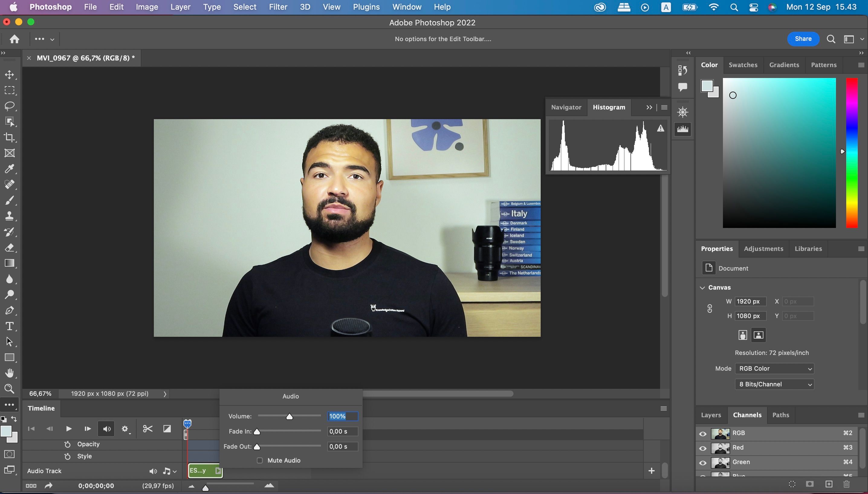Toggle Red channel visibility

704,447
